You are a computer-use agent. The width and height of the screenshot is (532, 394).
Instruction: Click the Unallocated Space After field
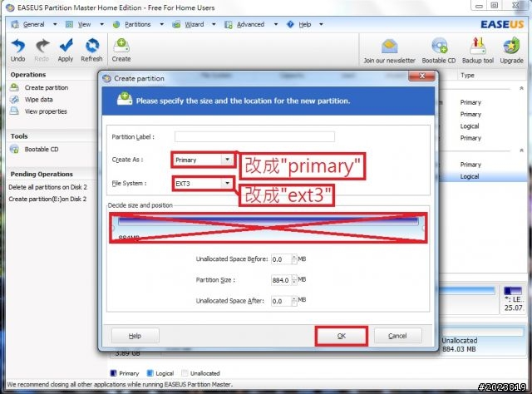coord(281,301)
